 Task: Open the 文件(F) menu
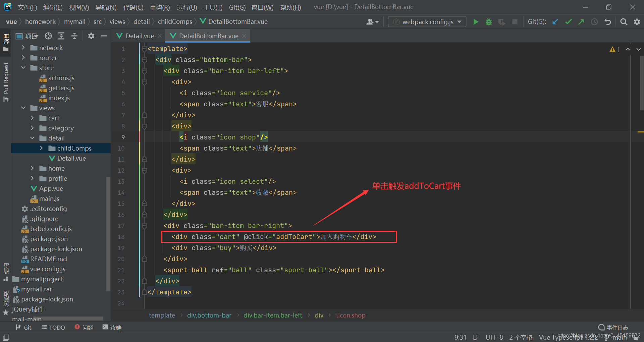coord(27,7)
